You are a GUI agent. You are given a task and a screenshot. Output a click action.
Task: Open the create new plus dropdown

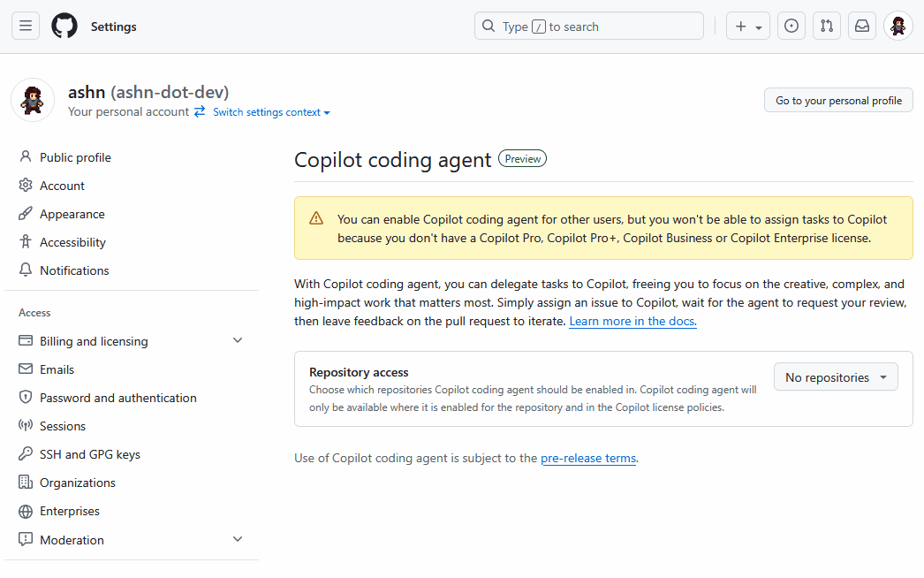tap(748, 27)
